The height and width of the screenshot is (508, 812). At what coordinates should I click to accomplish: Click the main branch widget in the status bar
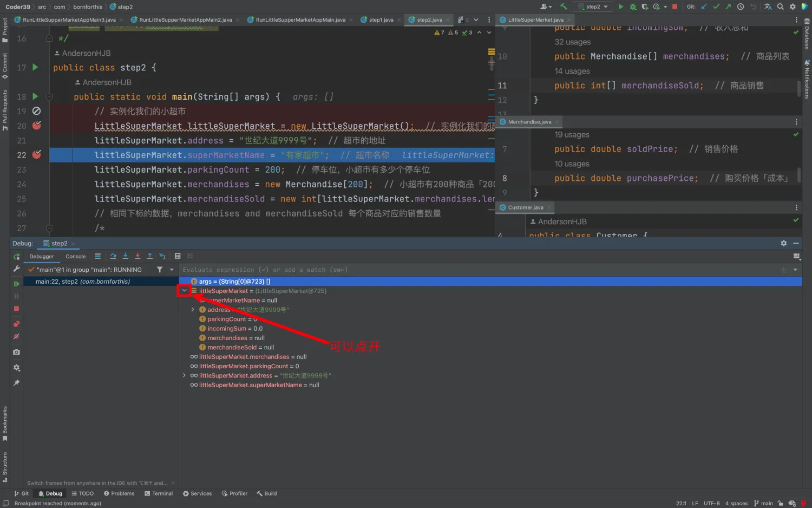[763, 503]
